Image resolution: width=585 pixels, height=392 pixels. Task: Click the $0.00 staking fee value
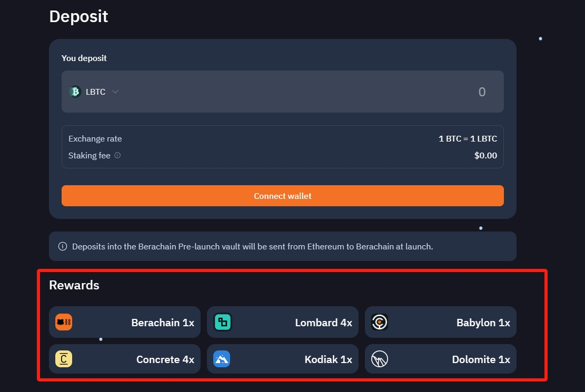(485, 156)
